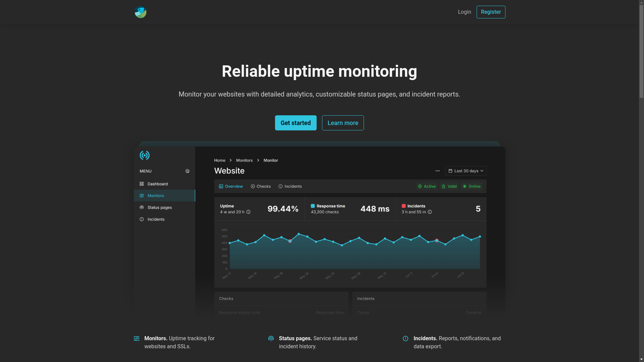This screenshot has height=362, width=644.
Task: Go to the Home breadcrumb
Action: coord(220,160)
